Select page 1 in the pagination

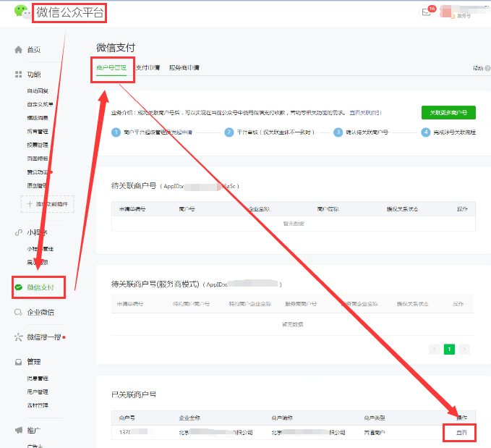[449, 349]
